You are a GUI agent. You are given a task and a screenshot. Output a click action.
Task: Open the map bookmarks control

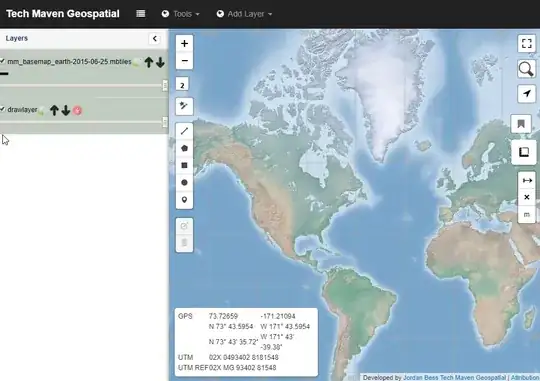[521, 124]
